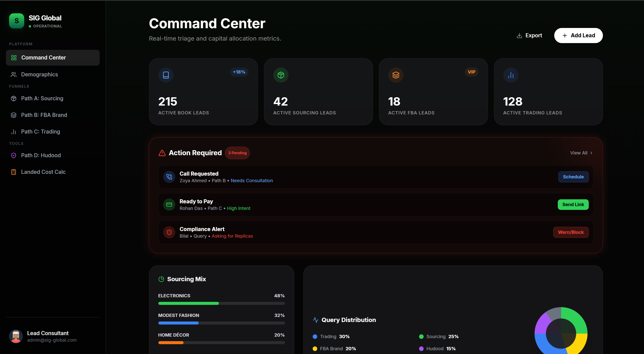Click Send Link for Rohan Das
This screenshot has height=354, width=644.
coord(573,204)
